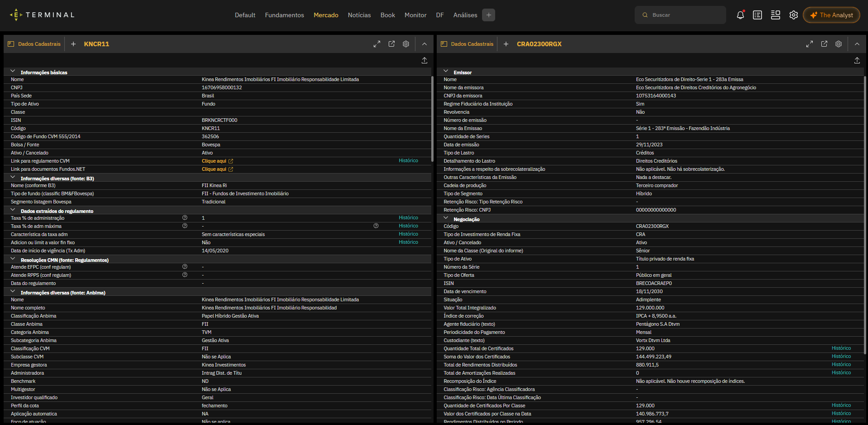Pop out KNCR11 panel to new window
868x425 pixels.
[x=391, y=44]
